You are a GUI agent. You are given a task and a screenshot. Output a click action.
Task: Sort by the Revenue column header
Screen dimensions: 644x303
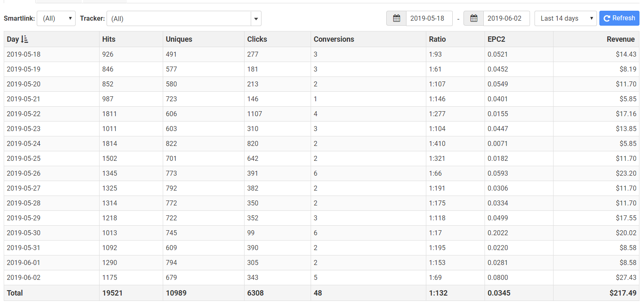click(620, 39)
